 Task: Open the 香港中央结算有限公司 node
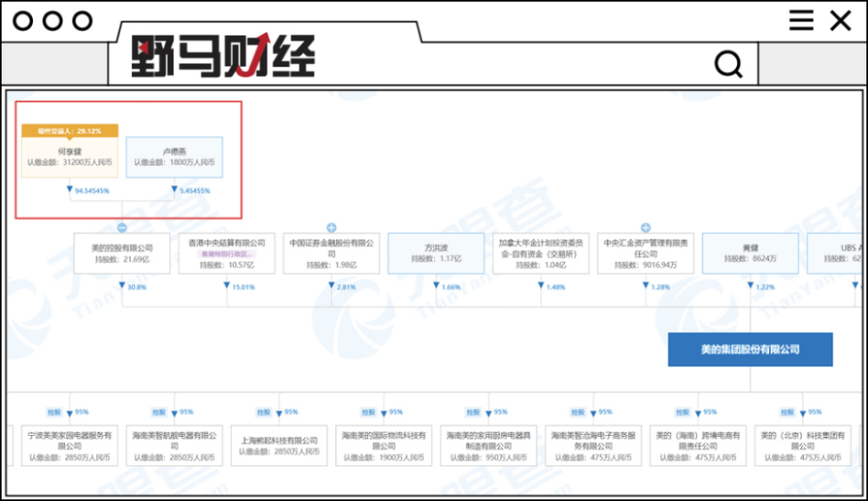pyautogui.click(x=227, y=254)
